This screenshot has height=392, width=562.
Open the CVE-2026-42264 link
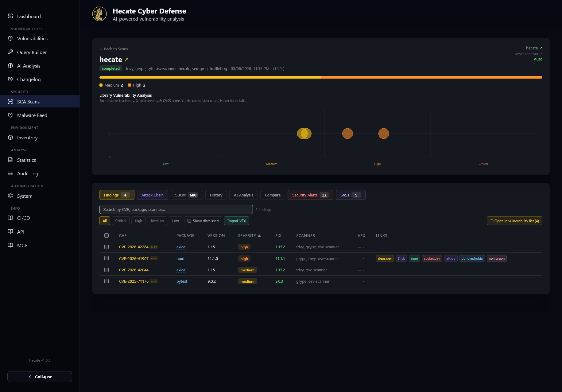(134, 247)
